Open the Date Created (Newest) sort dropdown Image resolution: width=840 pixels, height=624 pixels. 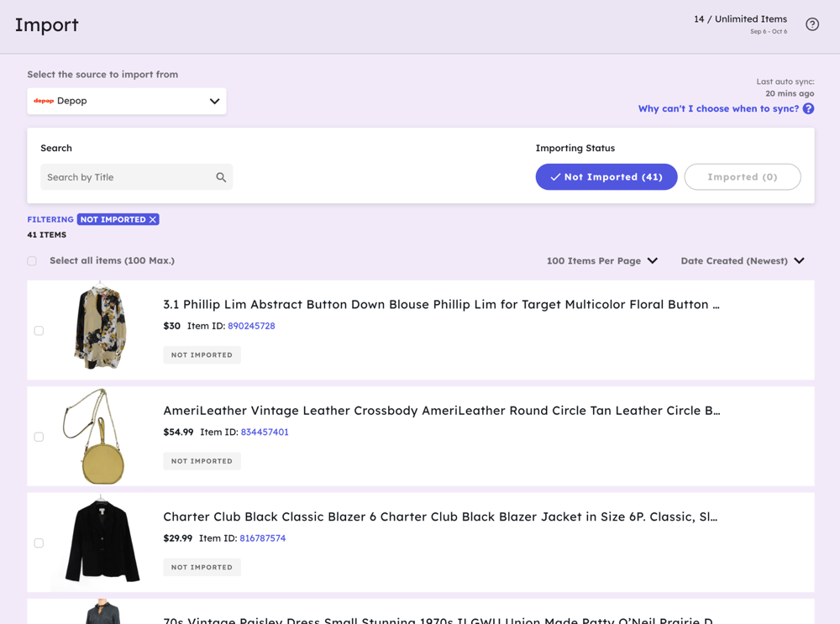pyautogui.click(x=743, y=261)
